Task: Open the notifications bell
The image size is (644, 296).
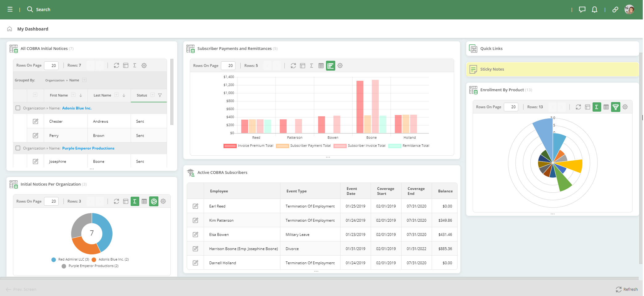Action: (594, 10)
